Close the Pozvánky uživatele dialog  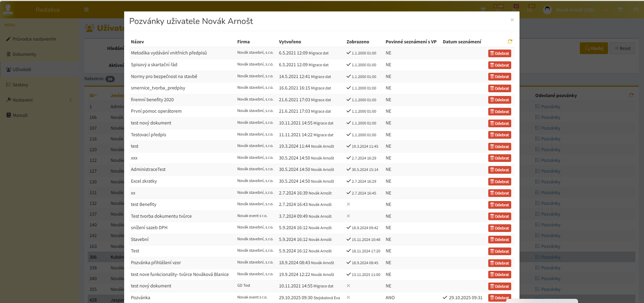[512, 20]
